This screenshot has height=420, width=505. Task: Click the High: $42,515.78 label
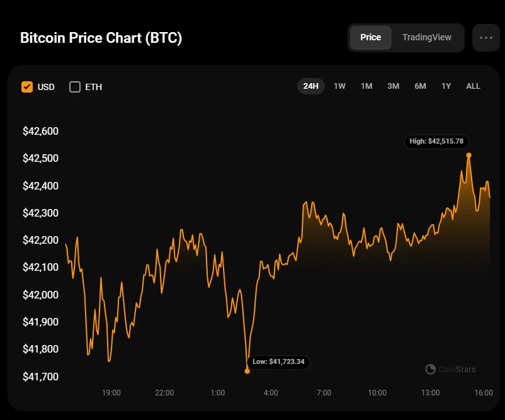(x=436, y=142)
